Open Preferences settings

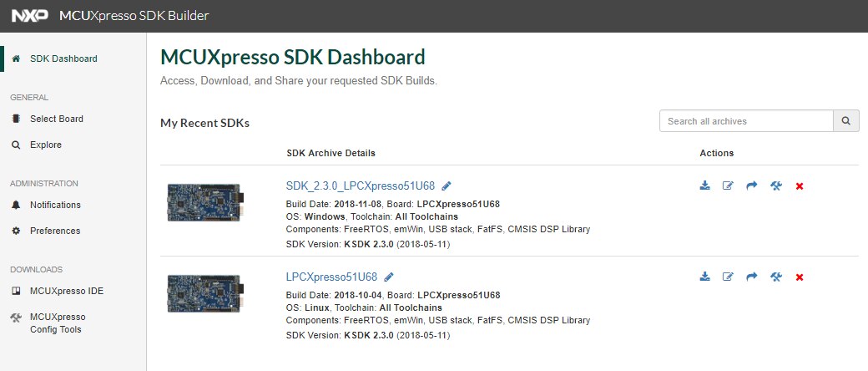(55, 231)
